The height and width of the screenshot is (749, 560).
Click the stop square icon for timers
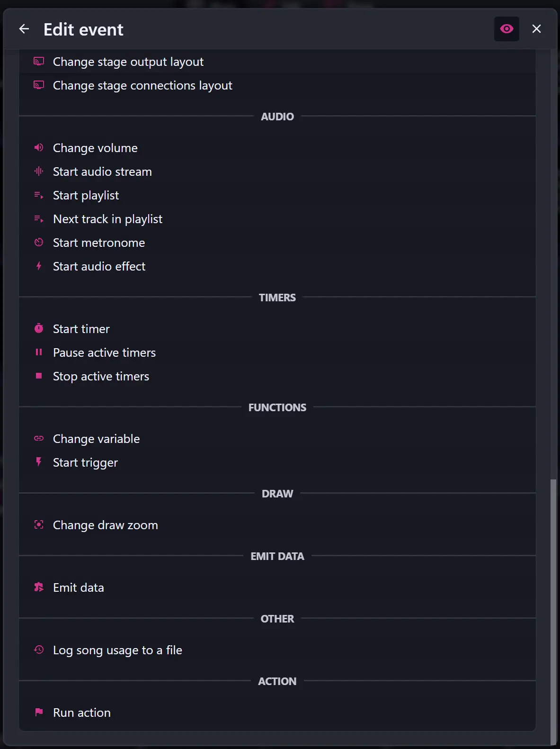(x=39, y=376)
